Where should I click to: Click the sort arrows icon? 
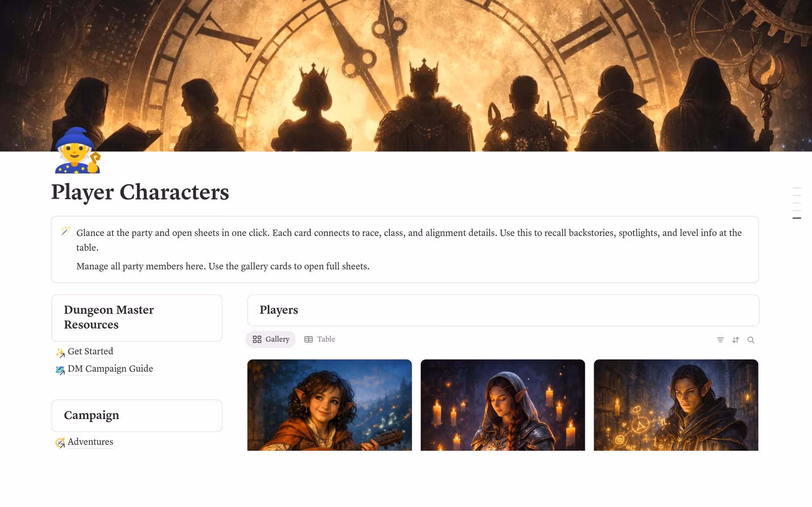[735, 340]
